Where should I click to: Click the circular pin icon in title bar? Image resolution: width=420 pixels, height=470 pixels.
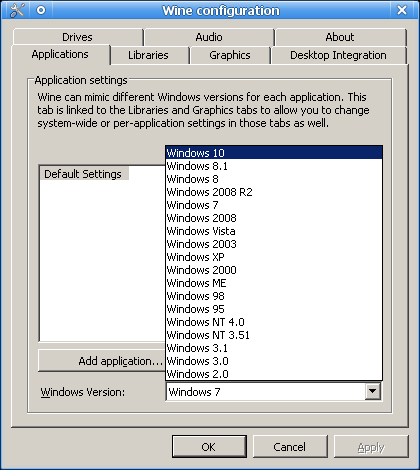coord(41,10)
